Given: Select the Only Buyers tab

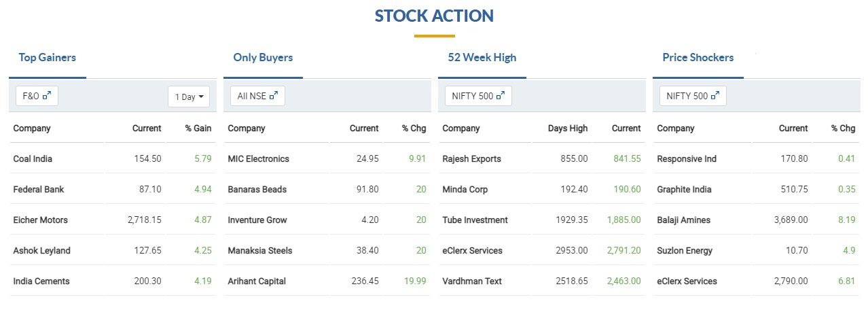Looking at the screenshot, I should (x=263, y=58).
